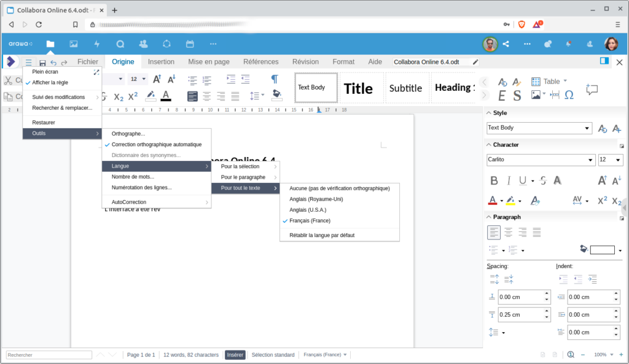Redo the last action
Screen dimensions: 629x364
point(64,63)
